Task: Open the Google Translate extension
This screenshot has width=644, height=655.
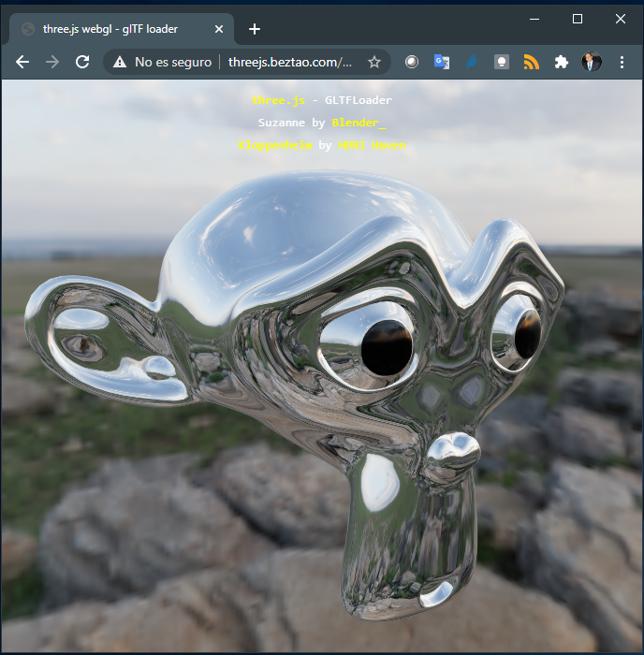Action: coord(441,62)
